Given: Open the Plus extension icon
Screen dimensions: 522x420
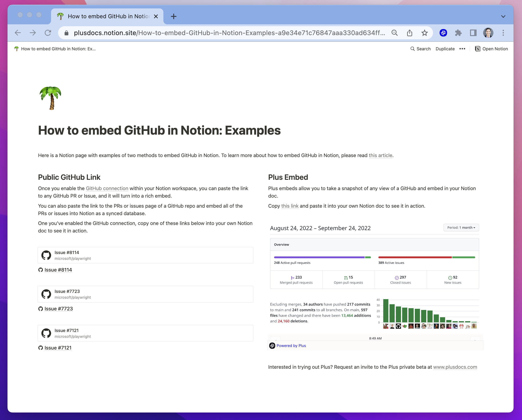Looking at the screenshot, I should pyautogui.click(x=443, y=33).
